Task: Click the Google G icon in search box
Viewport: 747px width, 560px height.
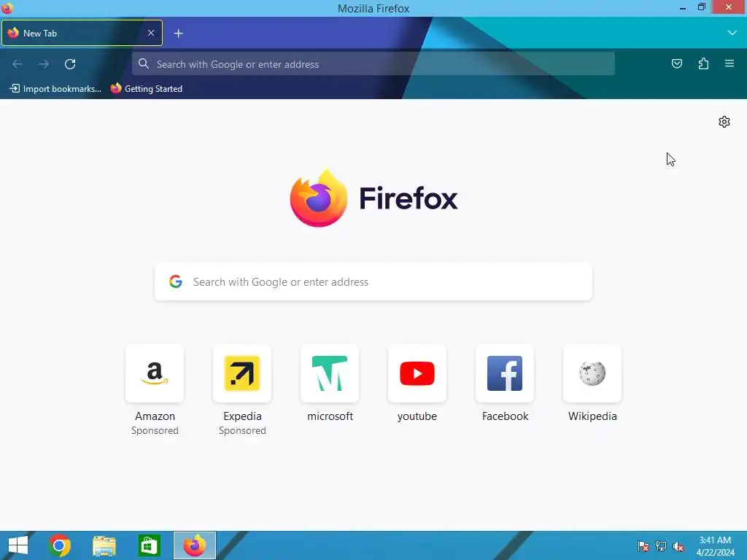Action: pyautogui.click(x=176, y=282)
